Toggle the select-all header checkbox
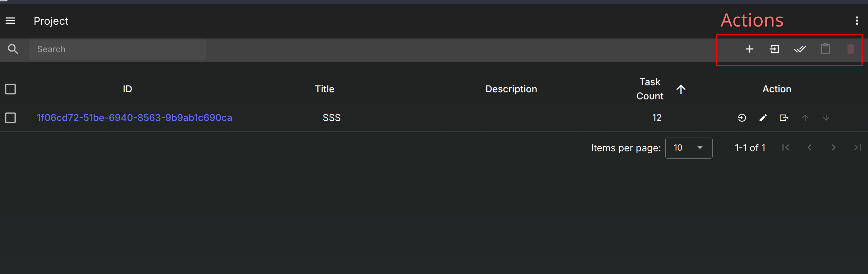 coord(11,89)
